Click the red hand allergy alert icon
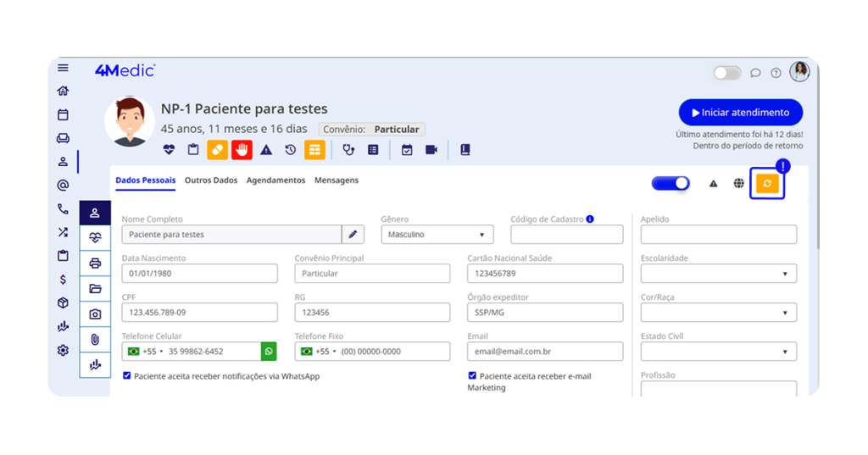Screen dimensions: 868x455 pos(242,150)
